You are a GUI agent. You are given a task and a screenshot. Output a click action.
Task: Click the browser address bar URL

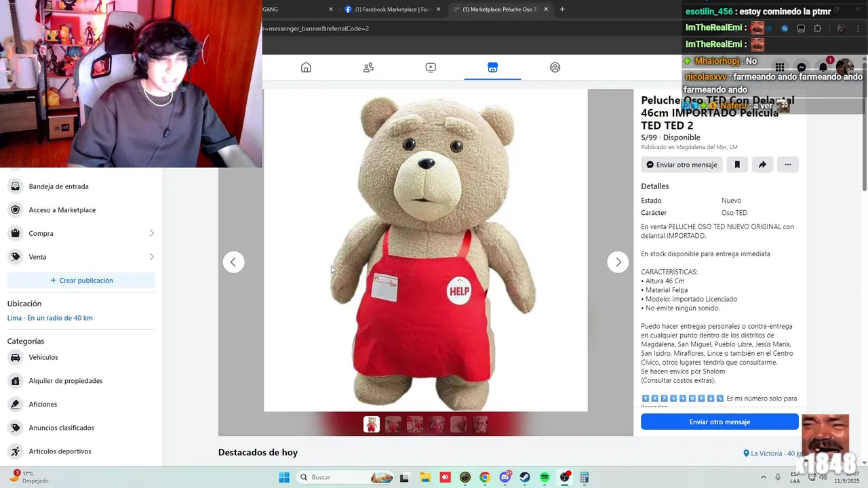(x=316, y=28)
